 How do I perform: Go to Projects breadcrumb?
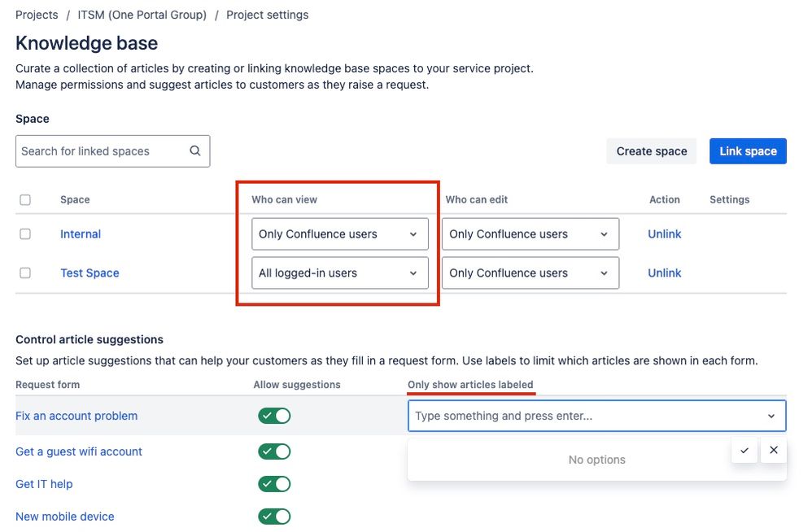37,15
